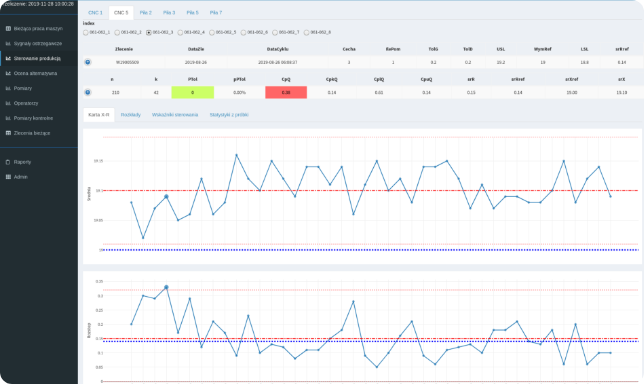This screenshot has width=644, height=384.
Task: Click the n value 210
Action: coord(115,93)
